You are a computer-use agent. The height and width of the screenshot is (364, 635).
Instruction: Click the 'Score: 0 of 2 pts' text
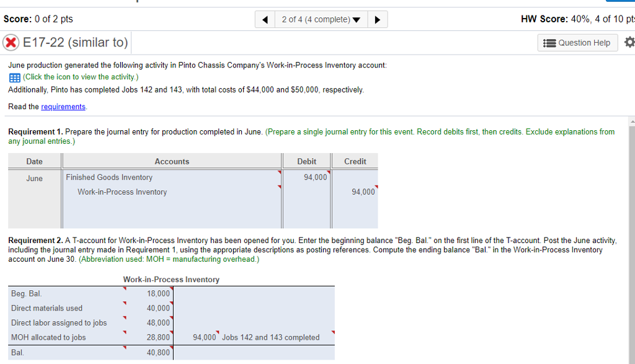pos(38,19)
